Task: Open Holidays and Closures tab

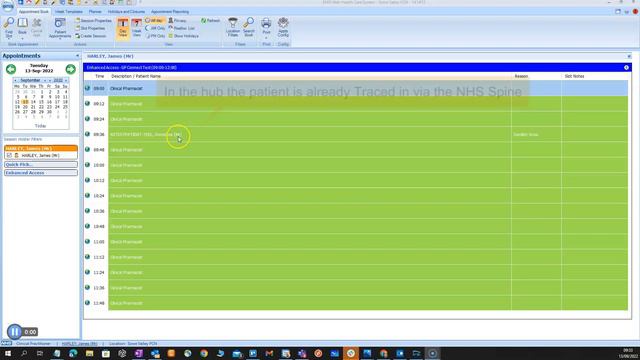Action: (x=126, y=12)
